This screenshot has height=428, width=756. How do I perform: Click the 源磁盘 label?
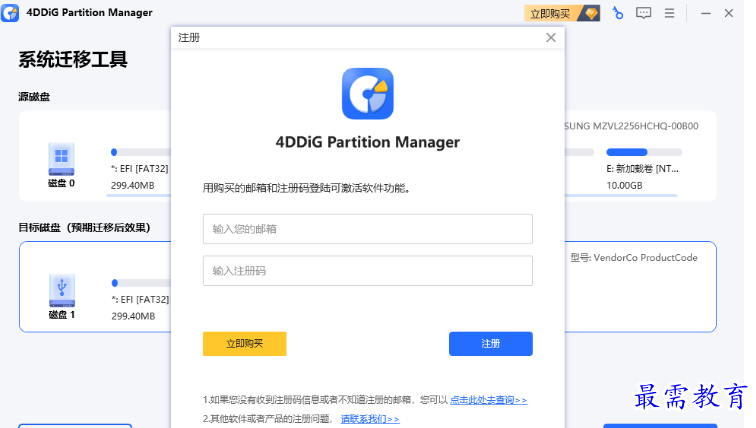click(34, 97)
